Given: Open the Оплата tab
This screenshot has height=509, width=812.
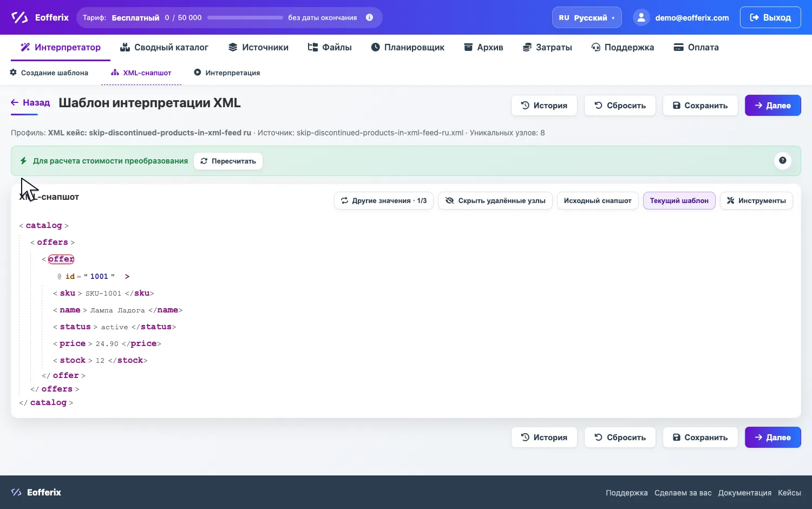Looking at the screenshot, I should (x=696, y=47).
